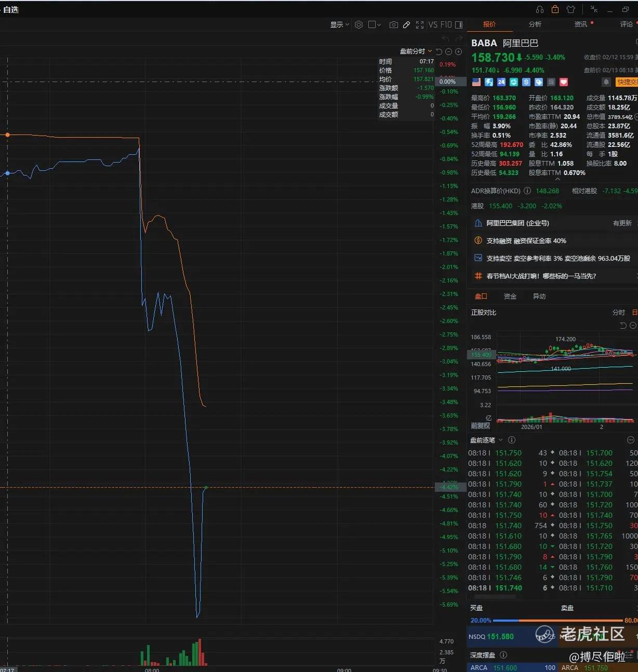Viewport: 638px width, 672px height.
Task: Toggle the right side panel layout
Action: pyautogui.click(x=459, y=24)
